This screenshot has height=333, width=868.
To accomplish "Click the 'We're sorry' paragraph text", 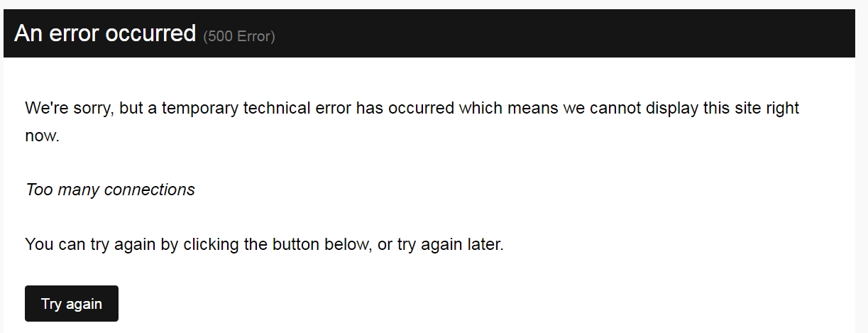I will click(x=412, y=121).
